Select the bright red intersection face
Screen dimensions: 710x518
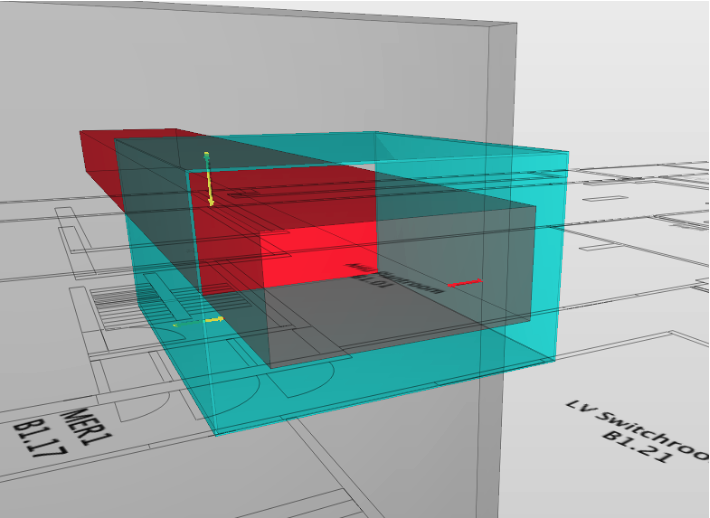(320, 256)
